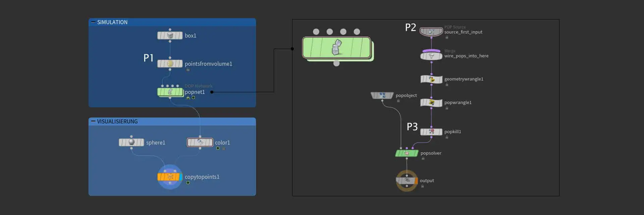644x215 pixels.
Task: Toggle the bypass flag on copytopoints1 node
Action: tap(160, 177)
